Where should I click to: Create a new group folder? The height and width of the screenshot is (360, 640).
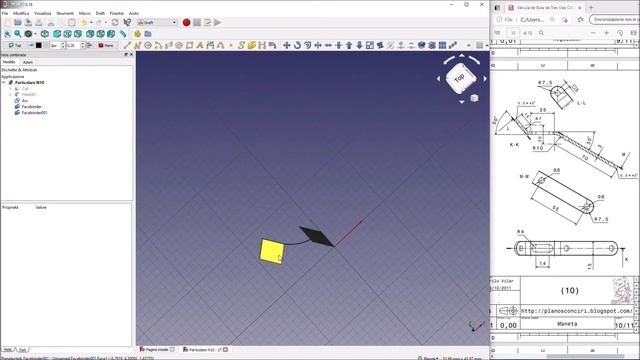point(148,34)
